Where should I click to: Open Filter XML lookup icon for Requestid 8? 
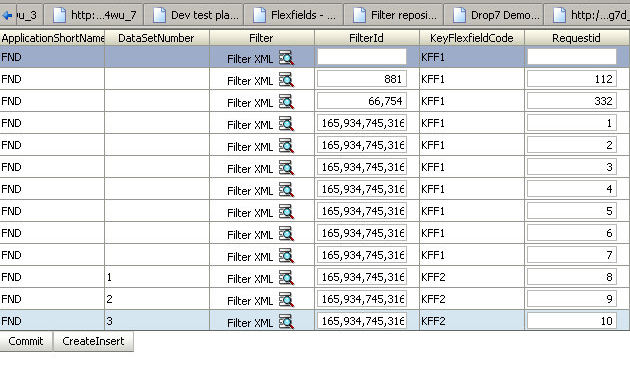click(x=286, y=278)
